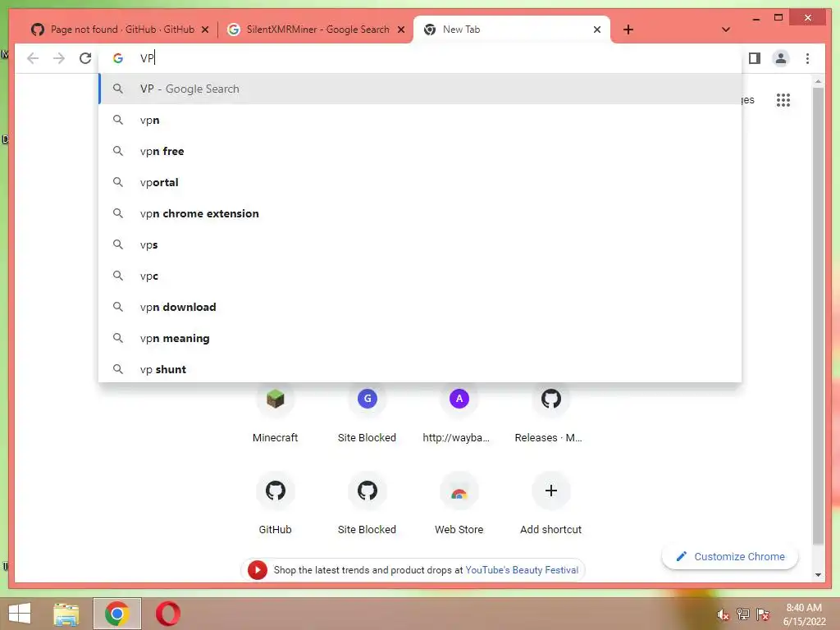
Task: Go forward with the forward arrow
Action: click(59, 58)
